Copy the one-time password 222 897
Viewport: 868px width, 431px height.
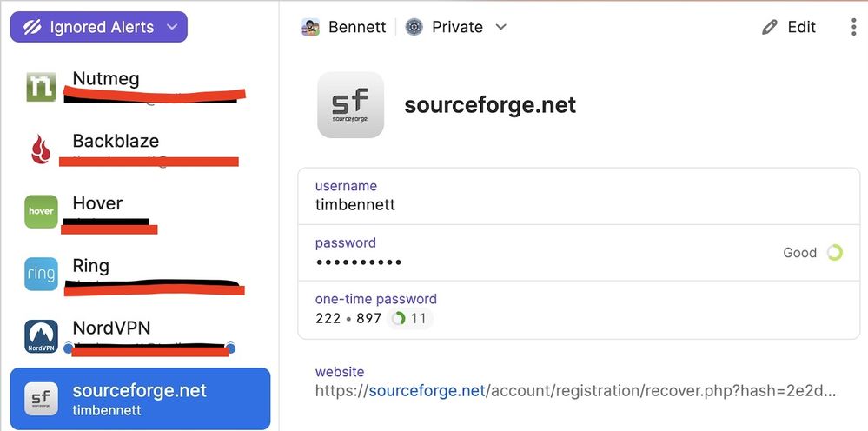[x=348, y=319]
